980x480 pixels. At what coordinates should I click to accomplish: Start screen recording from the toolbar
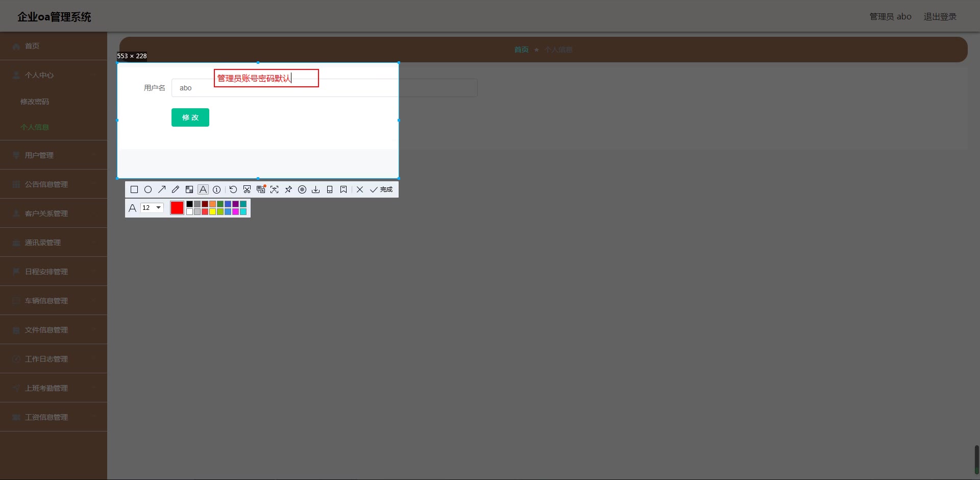tap(302, 189)
